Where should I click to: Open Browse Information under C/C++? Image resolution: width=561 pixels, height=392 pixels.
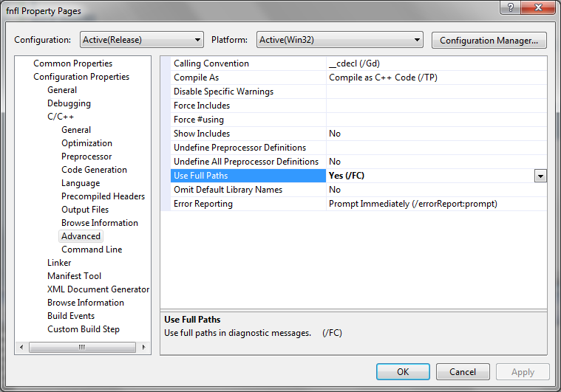(x=100, y=223)
